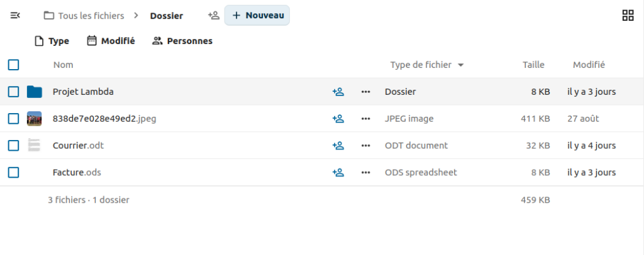Viewport: 644px width, 255px height.
Task: Open the Personnes filter
Action: tap(182, 41)
